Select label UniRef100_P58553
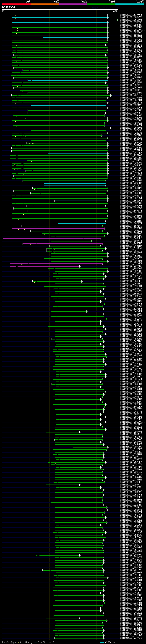The width and height of the screenshot is (146, 644). click(x=131, y=256)
